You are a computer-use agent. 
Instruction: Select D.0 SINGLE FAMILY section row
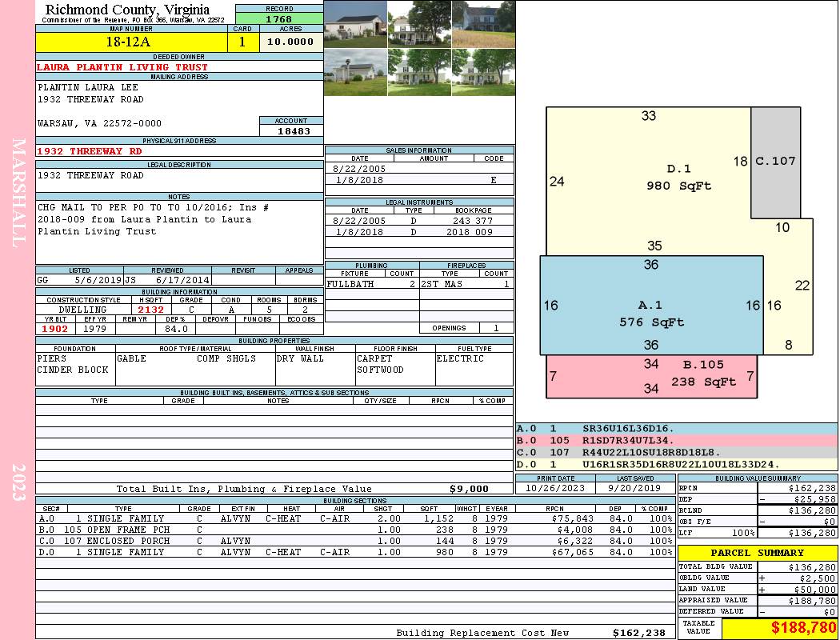[x=356, y=552]
